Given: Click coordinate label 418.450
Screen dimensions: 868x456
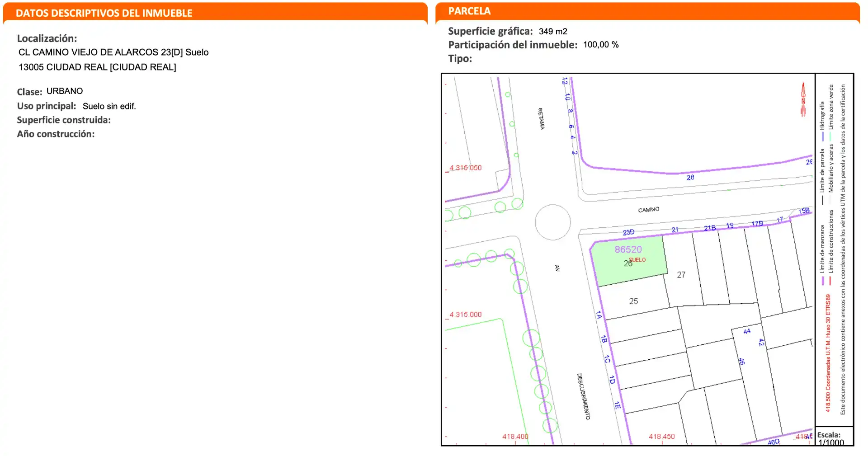Looking at the screenshot, I should tap(661, 437).
